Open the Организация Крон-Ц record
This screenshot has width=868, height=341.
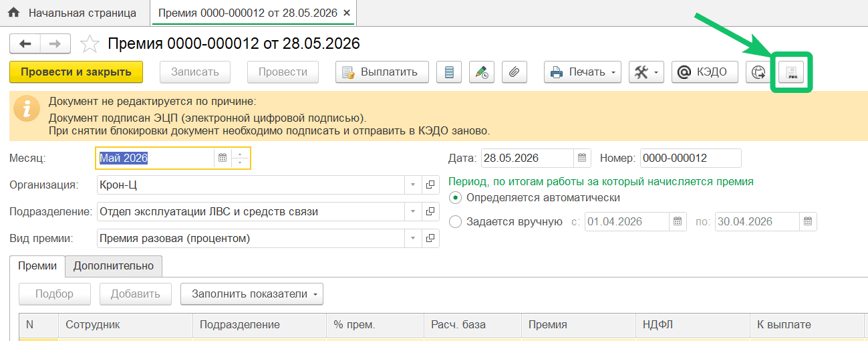tap(430, 185)
